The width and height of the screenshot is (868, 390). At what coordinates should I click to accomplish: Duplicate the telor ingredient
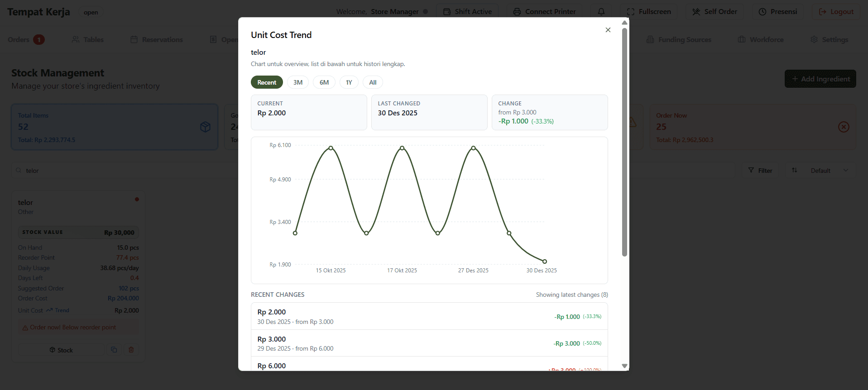114,350
